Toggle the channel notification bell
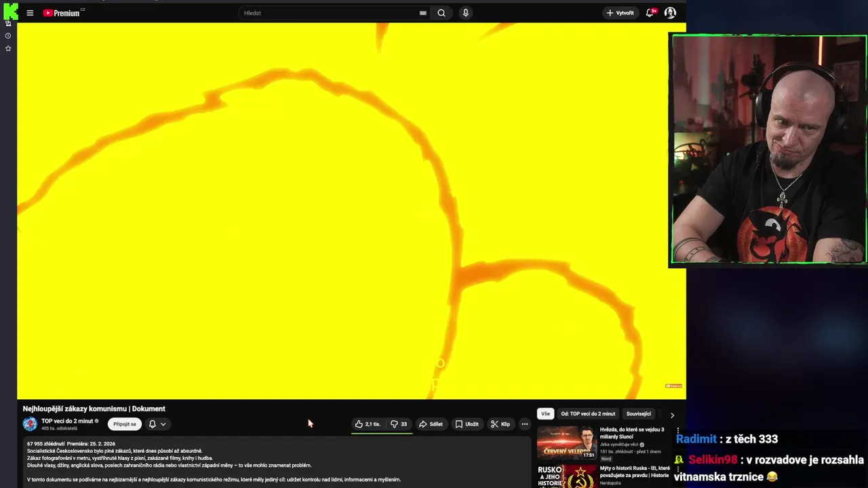This screenshot has height=488, width=868. click(153, 424)
